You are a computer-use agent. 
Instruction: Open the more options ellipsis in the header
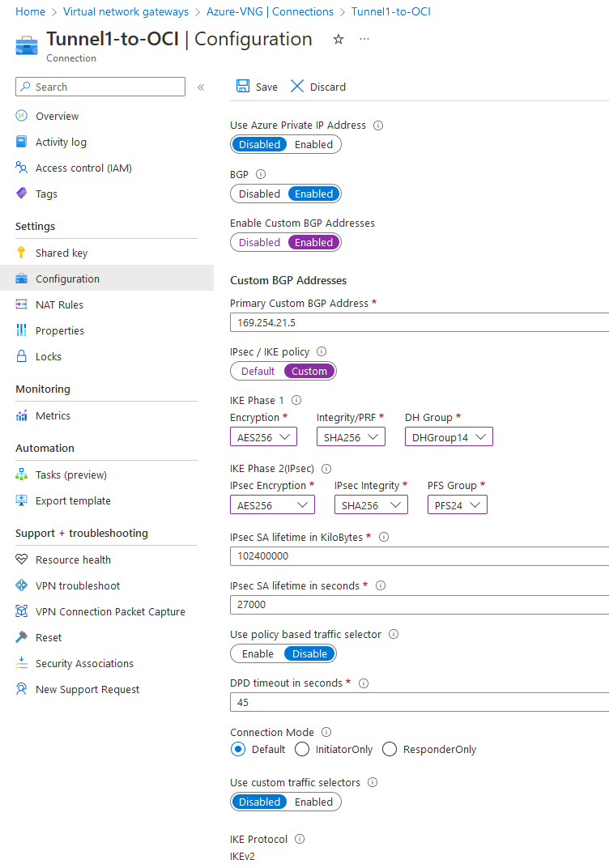364,40
